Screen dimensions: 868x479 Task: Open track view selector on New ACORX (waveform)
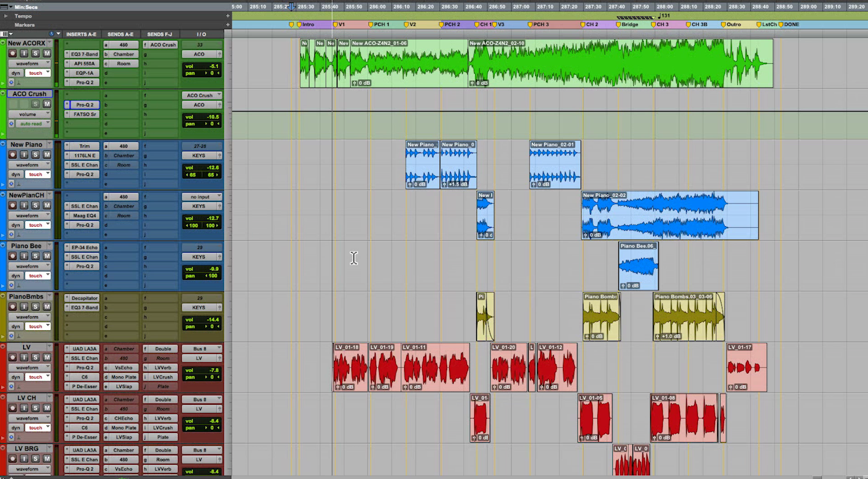pyautogui.click(x=29, y=63)
